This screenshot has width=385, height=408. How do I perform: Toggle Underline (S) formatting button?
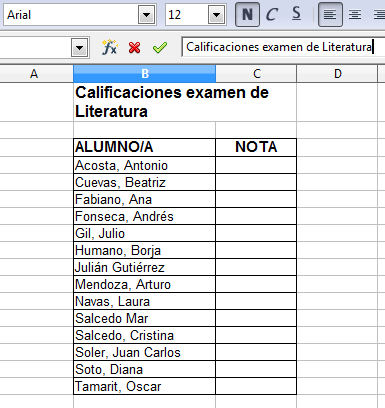(296, 15)
